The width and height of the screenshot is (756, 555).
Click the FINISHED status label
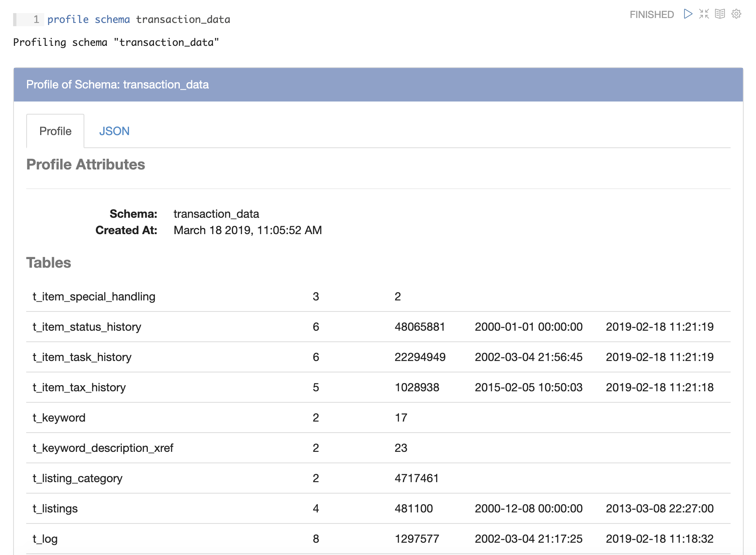(x=652, y=14)
